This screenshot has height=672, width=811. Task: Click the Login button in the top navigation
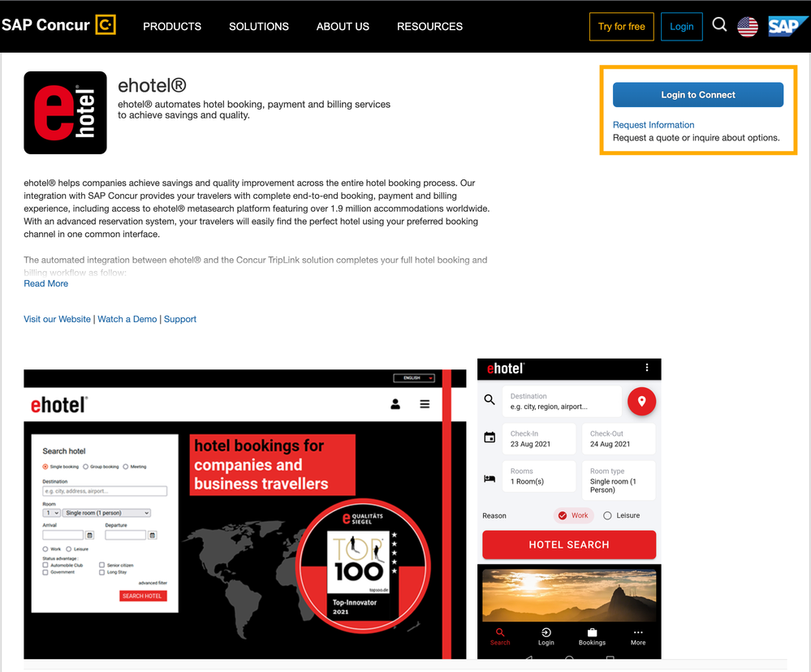click(682, 26)
